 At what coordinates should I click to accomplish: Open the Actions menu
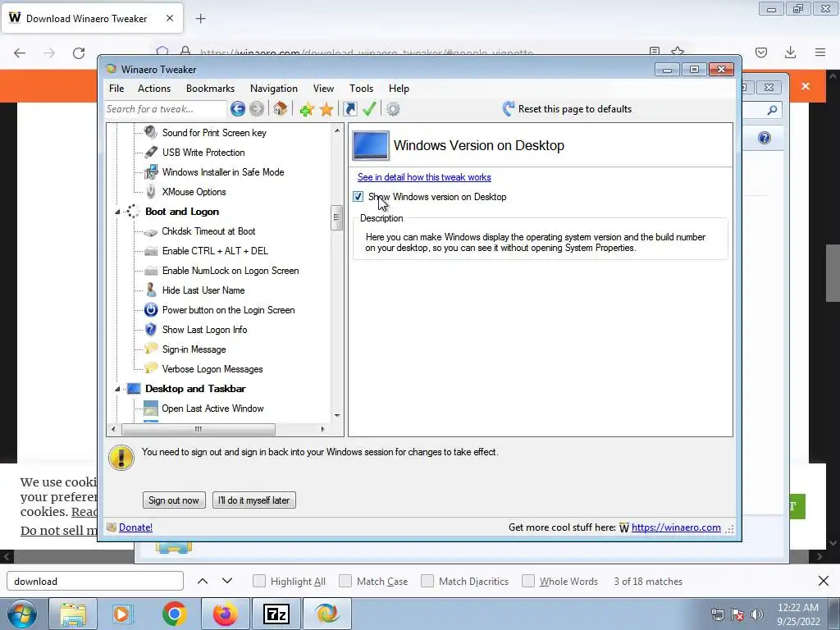pyautogui.click(x=154, y=89)
